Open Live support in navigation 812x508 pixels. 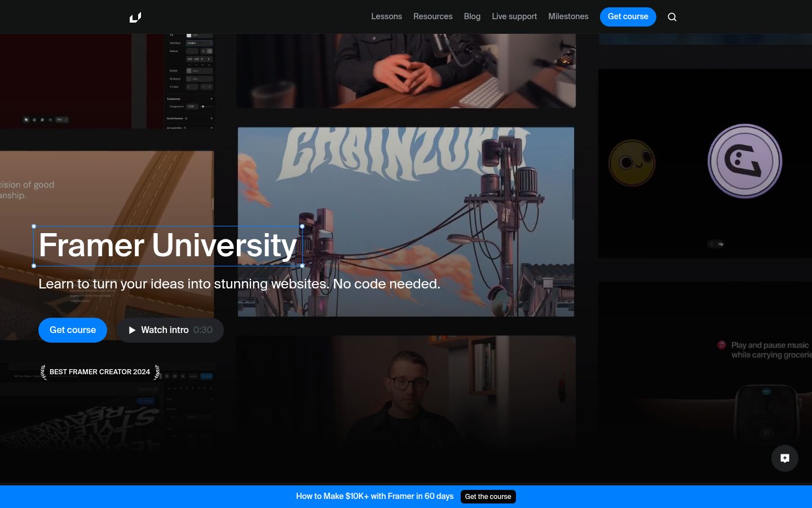click(514, 16)
